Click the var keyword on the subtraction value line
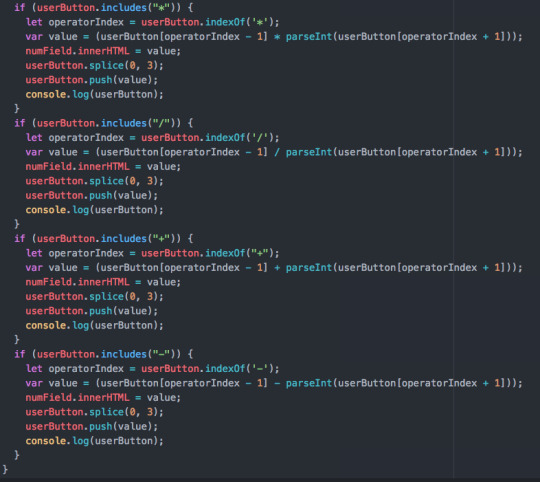540x482 pixels. pyautogui.click(x=34, y=383)
